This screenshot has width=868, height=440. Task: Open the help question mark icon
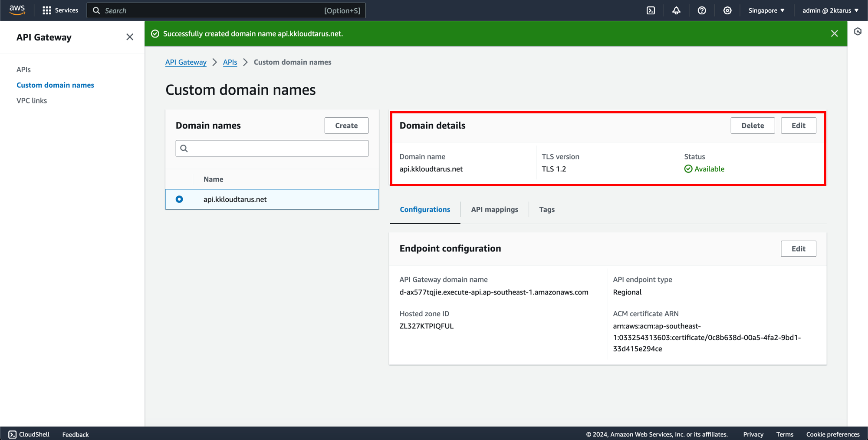click(x=702, y=10)
